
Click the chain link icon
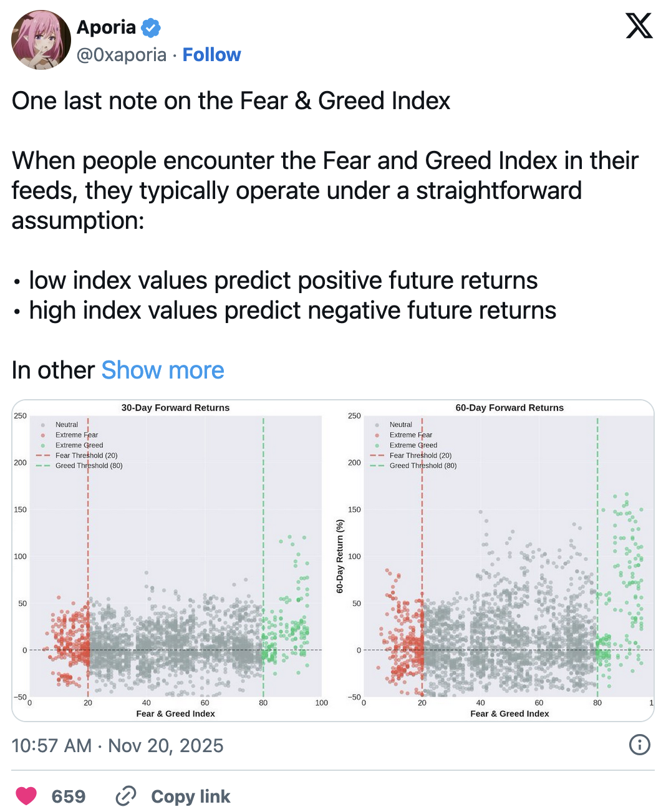(x=126, y=796)
